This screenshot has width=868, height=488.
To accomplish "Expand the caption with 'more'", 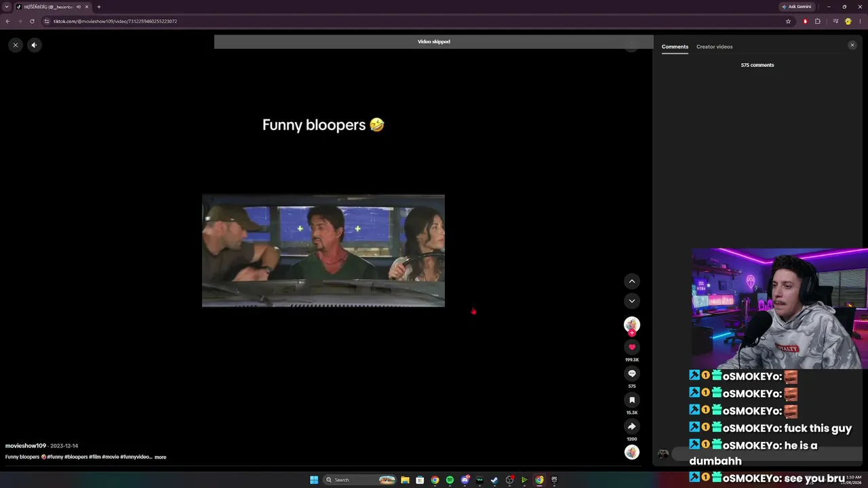I will tap(160, 457).
